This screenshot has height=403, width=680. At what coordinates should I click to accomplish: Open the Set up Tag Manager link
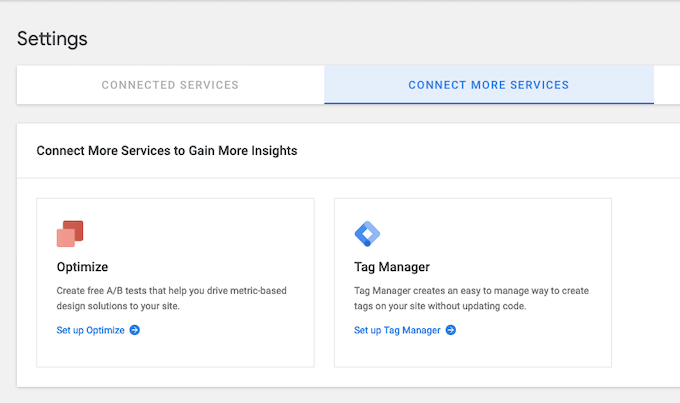397,330
